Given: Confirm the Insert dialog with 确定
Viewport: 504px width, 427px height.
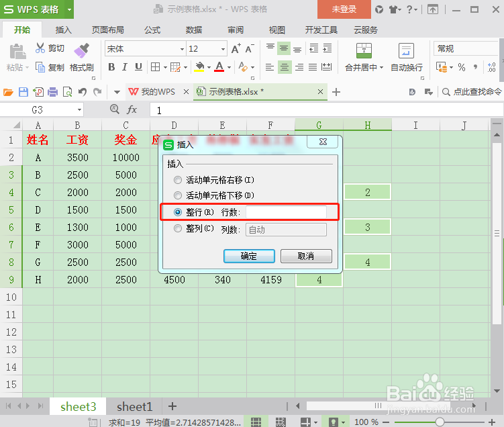Looking at the screenshot, I should point(249,256).
